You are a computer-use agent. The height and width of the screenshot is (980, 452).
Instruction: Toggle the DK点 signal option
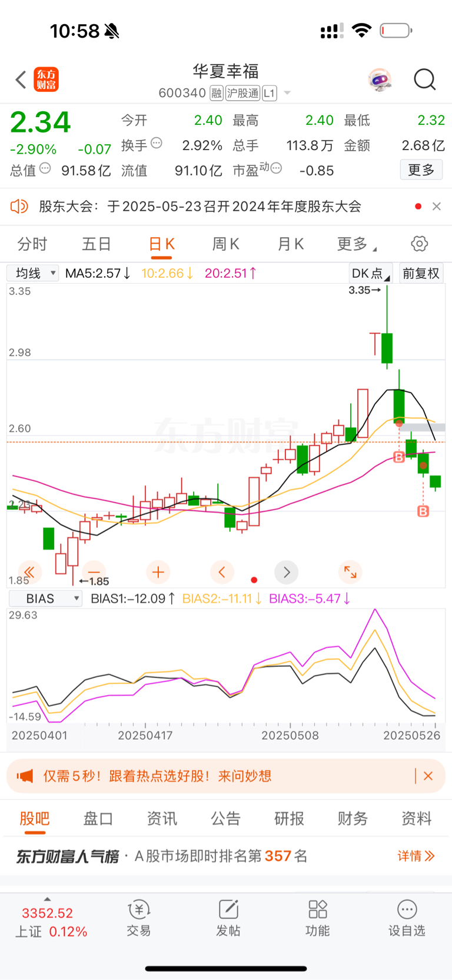(x=370, y=273)
